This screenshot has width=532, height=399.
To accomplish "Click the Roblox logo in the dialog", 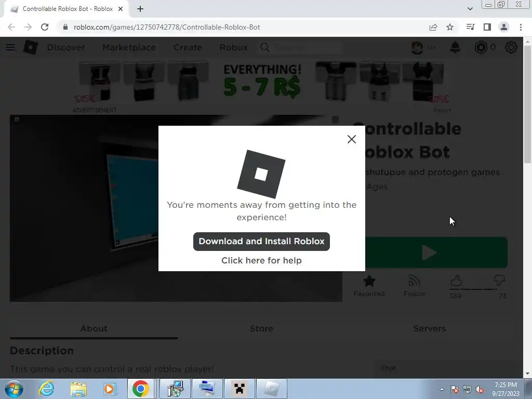I will pyautogui.click(x=261, y=174).
